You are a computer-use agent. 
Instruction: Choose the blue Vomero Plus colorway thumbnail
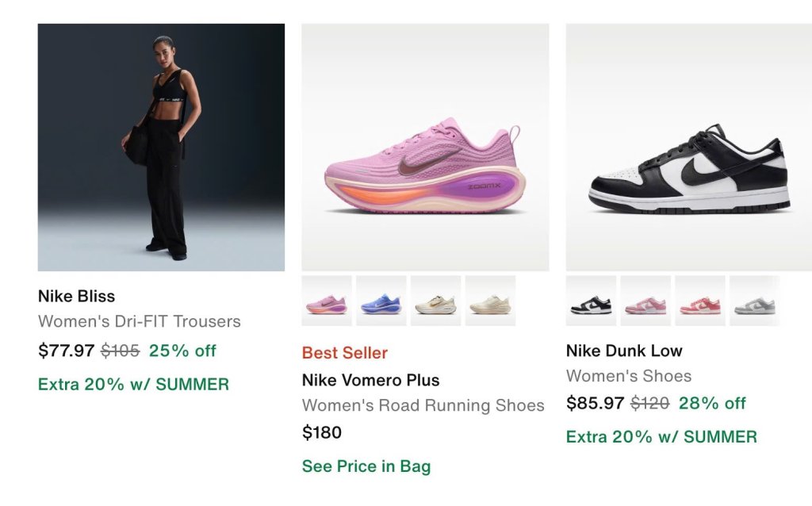point(381,301)
